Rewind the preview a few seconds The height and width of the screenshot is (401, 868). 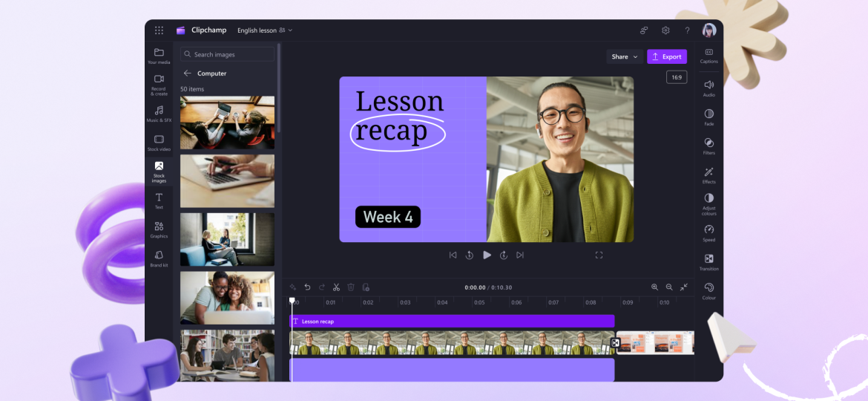tap(470, 255)
